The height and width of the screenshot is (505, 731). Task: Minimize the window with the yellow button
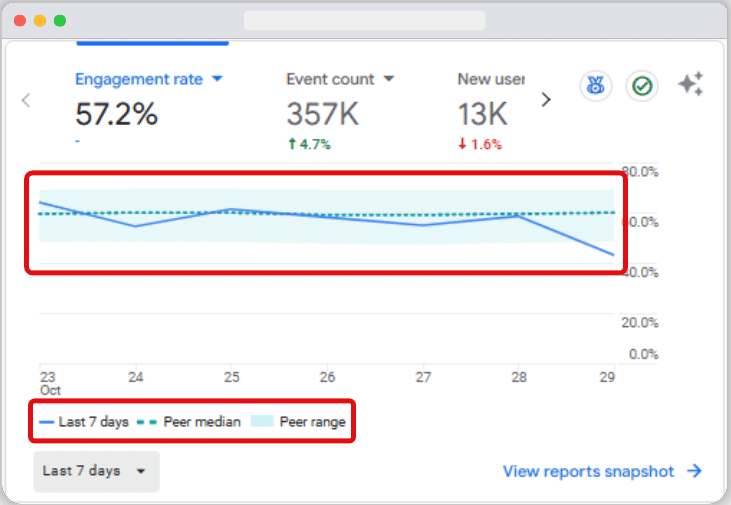point(40,21)
